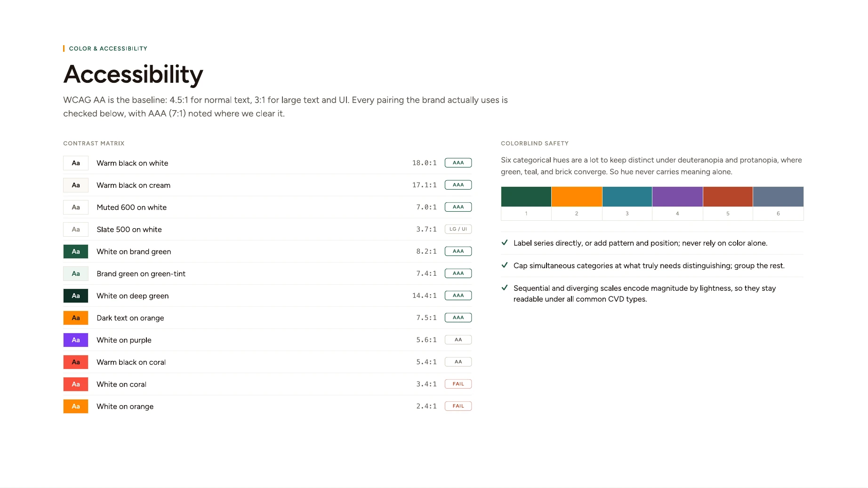Image resolution: width=868 pixels, height=488 pixels.
Task: Pick the slate blue categorical hue swatch
Action: pos(778,197)
